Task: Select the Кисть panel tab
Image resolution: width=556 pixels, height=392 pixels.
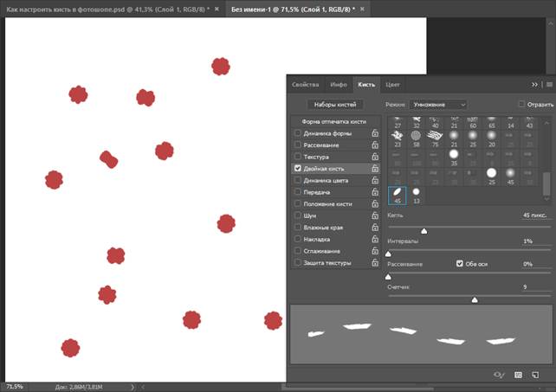Action: [366, 85]
